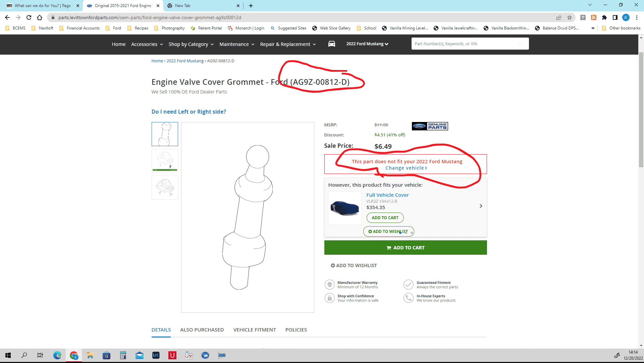Click the RSS feed extension icon
The image size is (644, 363).
click(x=594, y=17)
